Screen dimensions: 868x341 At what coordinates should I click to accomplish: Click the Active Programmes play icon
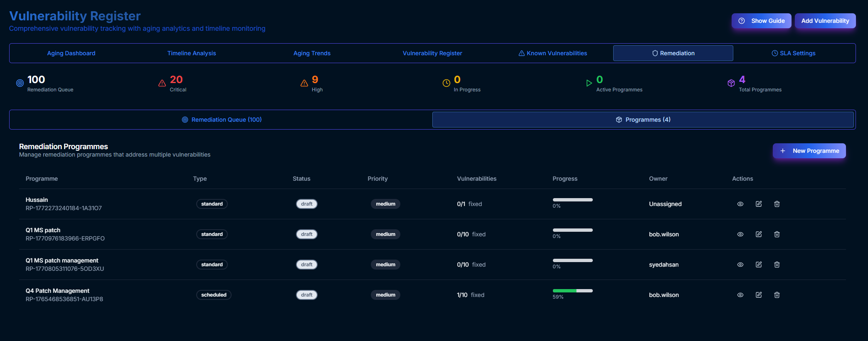pyautogui.click(x=589, y=83)
